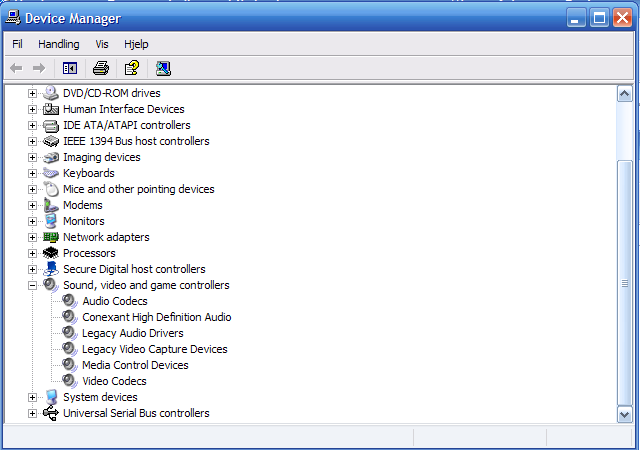
Task: Open the Properties/help toolbar icon
Action: (132, 68)
